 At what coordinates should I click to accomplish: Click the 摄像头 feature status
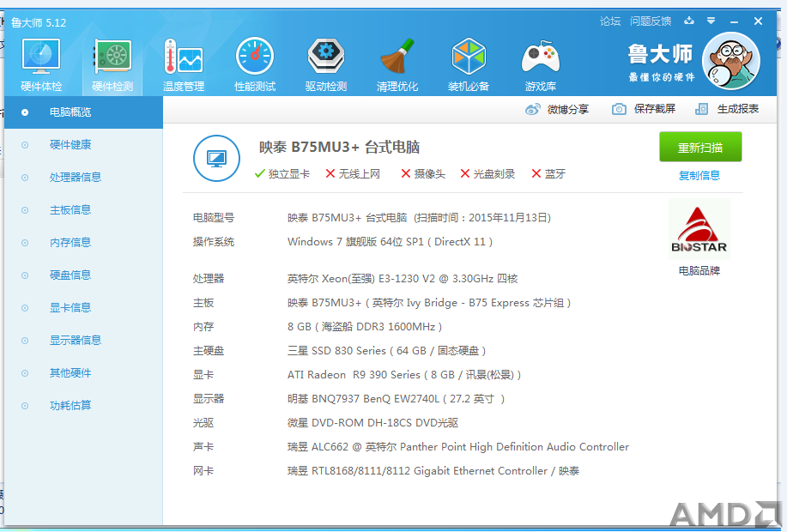(423, 173)
